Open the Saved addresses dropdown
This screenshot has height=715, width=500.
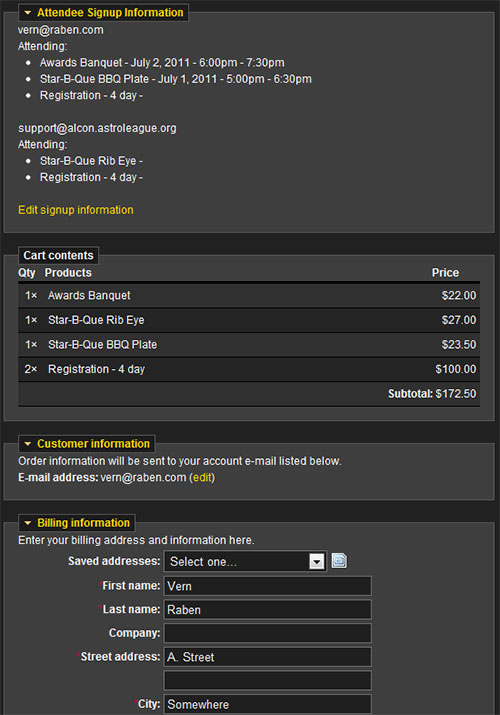245,561
